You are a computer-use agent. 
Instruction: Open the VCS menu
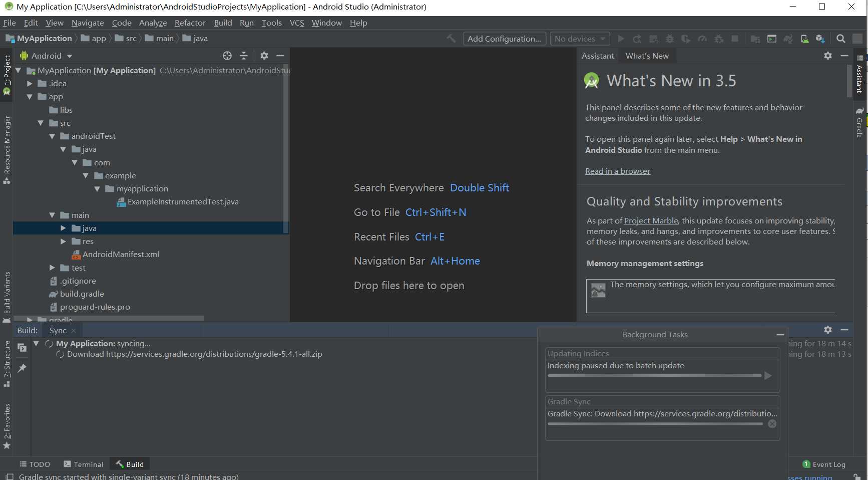point(297,23)
